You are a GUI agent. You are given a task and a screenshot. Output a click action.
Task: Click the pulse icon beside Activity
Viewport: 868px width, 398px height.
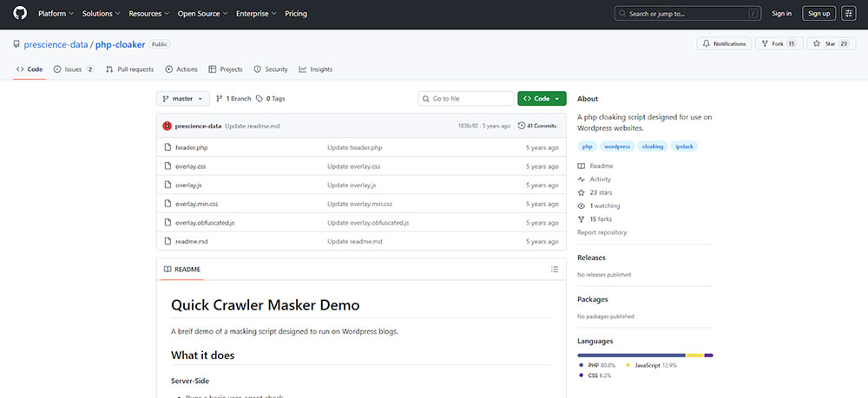tap(582, 179)
